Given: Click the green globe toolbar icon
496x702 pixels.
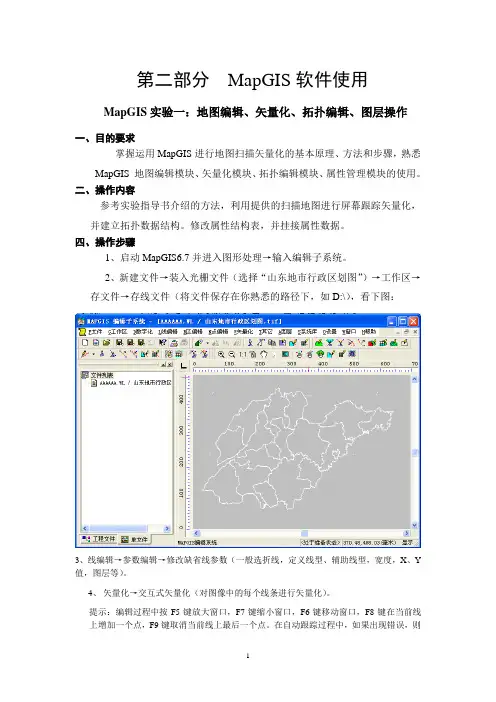Looking at the screenshot, I should click(320, 354).
